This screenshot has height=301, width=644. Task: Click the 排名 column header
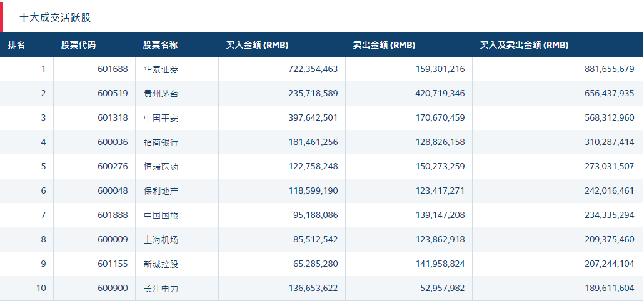pos(16,45)
